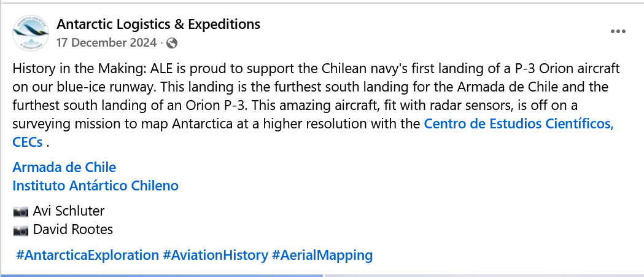Click the camera icon beside David Rootes
Image resolution: width=644 pixels, height=277 pixels.
21,230
